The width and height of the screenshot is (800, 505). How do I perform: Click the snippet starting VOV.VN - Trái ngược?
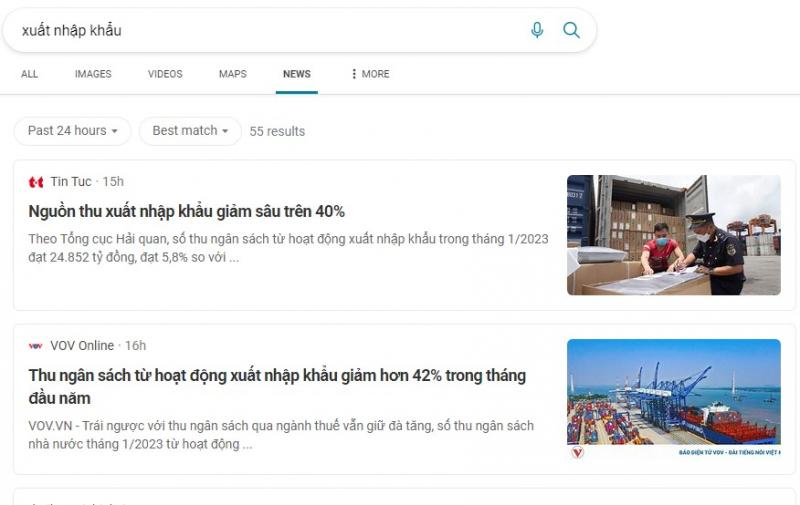(x=281, y=435)
